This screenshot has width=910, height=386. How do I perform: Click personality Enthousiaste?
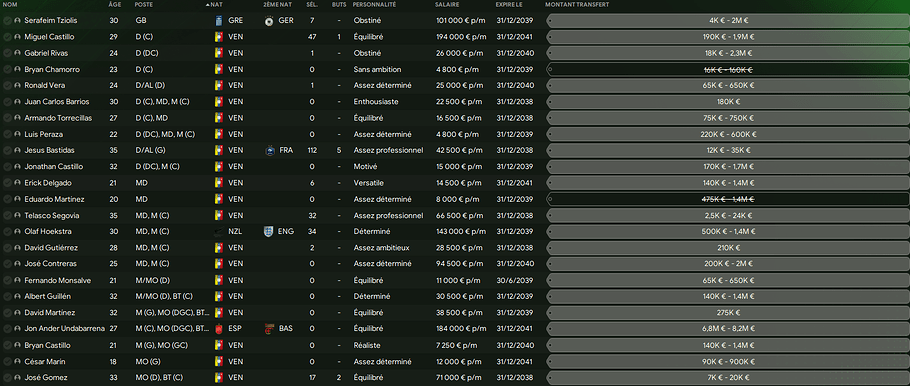pos(374,102)
